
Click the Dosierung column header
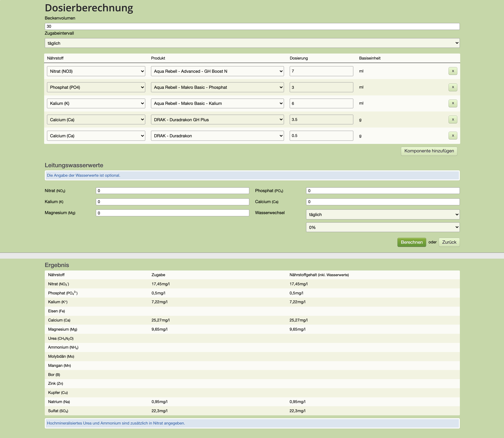[299, 58]
